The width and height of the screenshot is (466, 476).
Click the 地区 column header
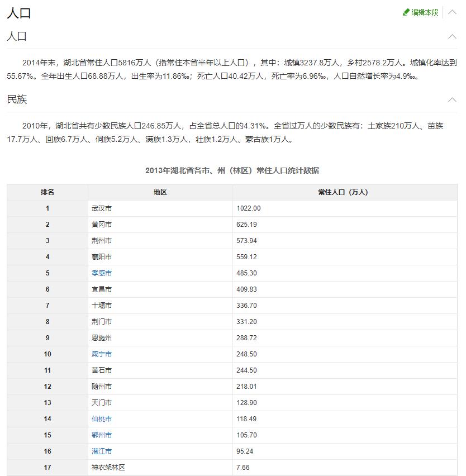pyautogui.click(x=160, y=192)
